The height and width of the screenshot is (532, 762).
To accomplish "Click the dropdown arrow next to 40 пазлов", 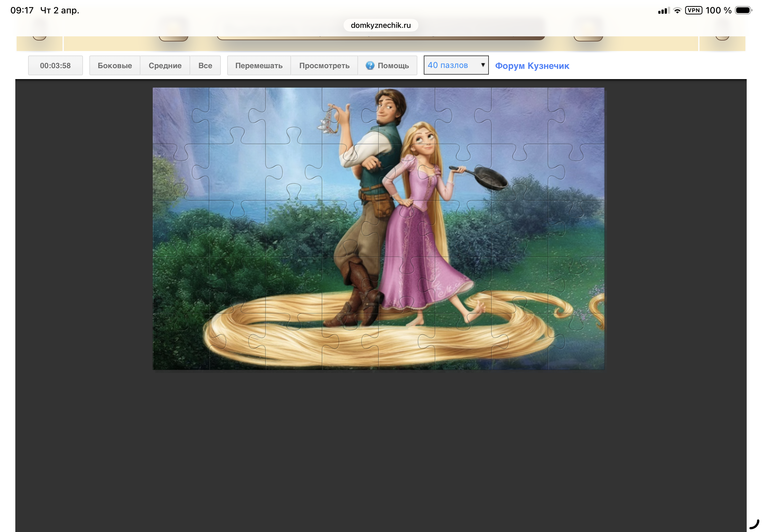I will point(483,65).
